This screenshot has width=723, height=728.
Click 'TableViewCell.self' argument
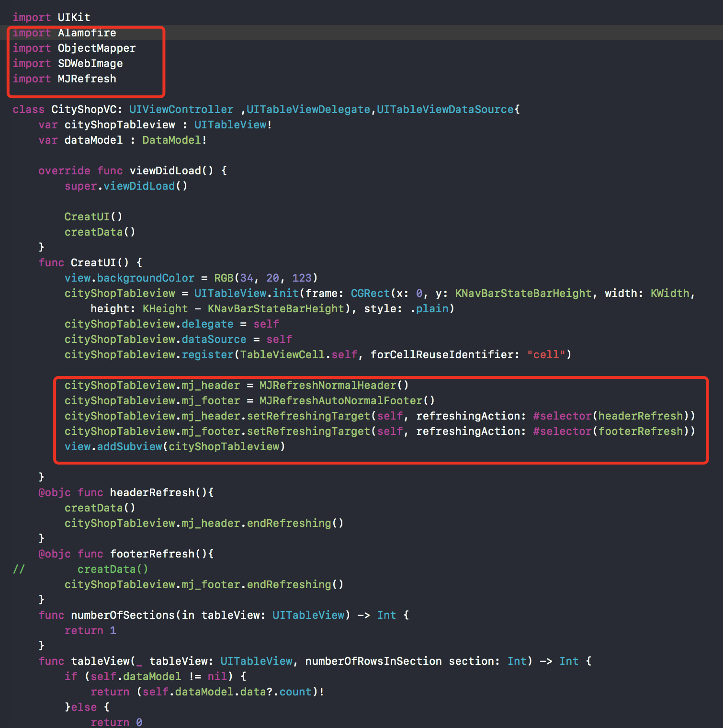pos(298,355)
